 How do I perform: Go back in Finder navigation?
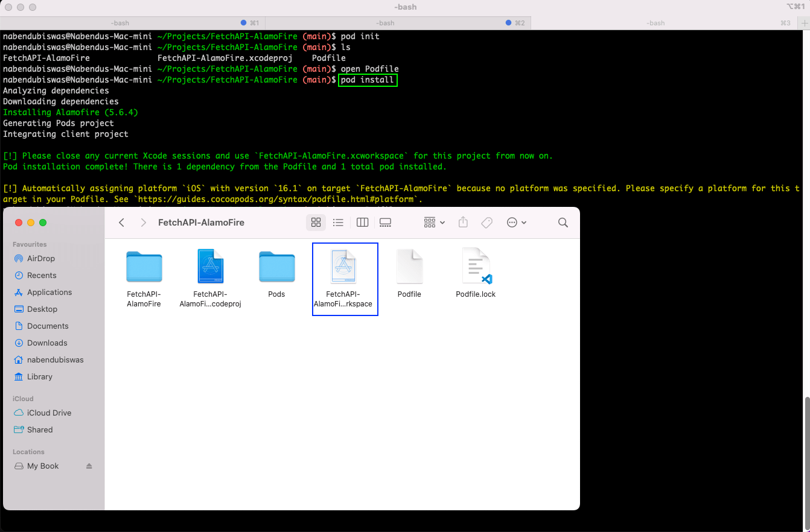coord(122,223)
